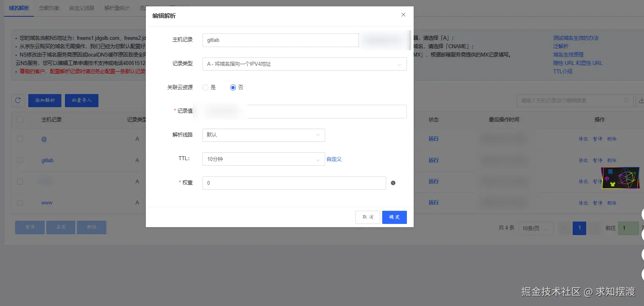Switch to the 自定义线路 tab
The width and height of the screenshot is (644, 306).
click(82, 8)
